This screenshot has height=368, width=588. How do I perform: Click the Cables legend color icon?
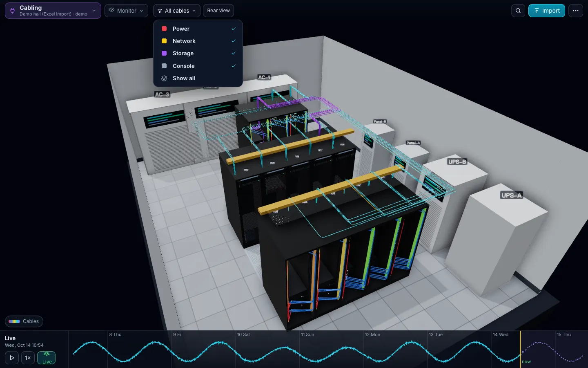tap(14, 321)
